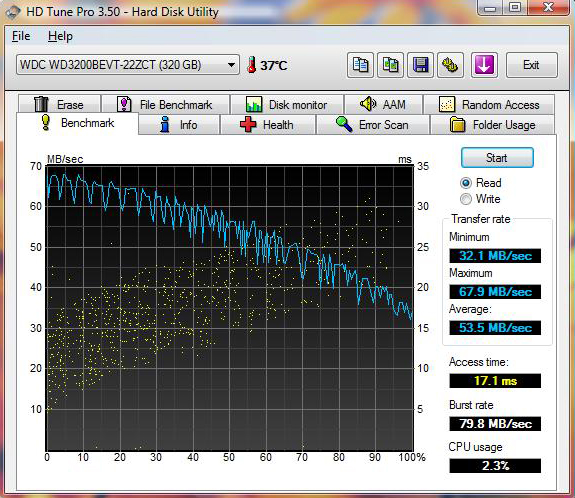Open the File menu
575x498 pixels.
click(x=21, y=36)
